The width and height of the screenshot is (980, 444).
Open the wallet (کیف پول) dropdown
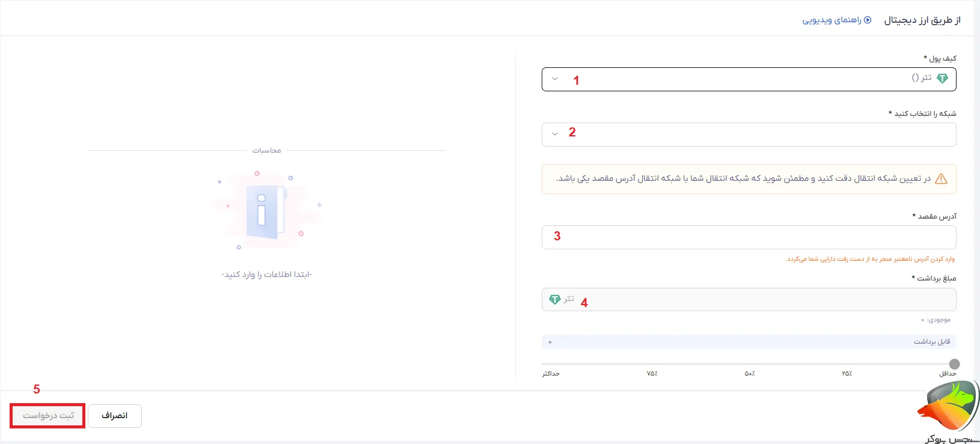[749, 79]
